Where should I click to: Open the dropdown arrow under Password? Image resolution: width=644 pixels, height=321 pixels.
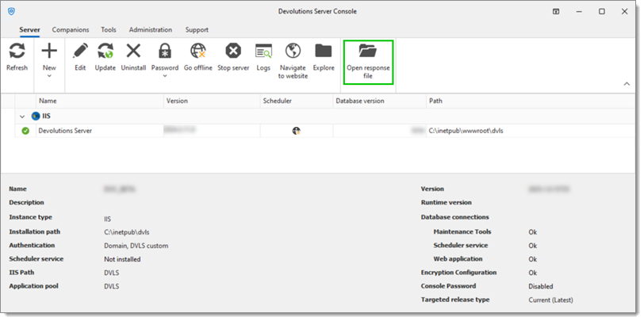point(165,76)
